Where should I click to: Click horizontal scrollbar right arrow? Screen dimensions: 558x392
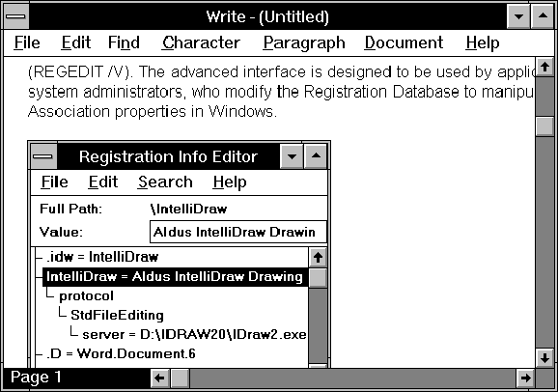525,378
